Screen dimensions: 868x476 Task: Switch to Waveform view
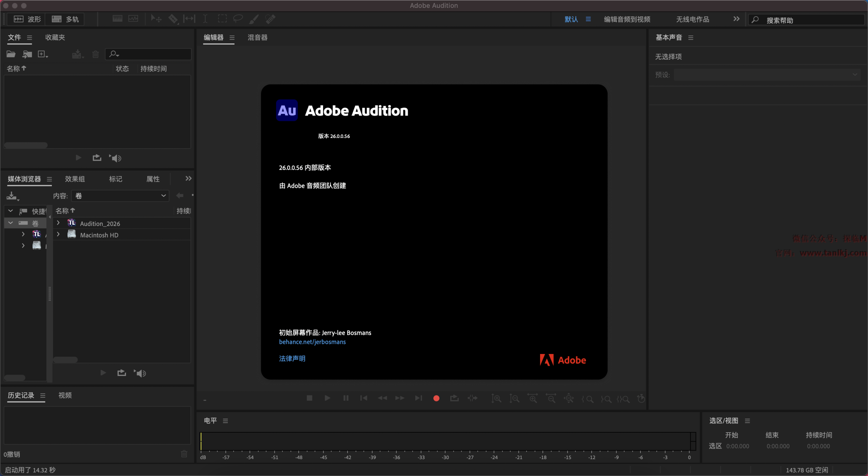[x=27, y=19]
